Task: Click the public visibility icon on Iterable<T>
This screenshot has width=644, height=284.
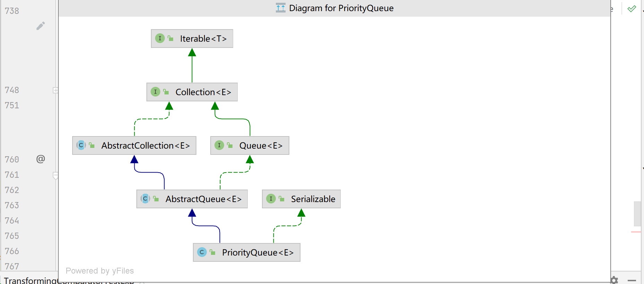Action: [170, 39]
